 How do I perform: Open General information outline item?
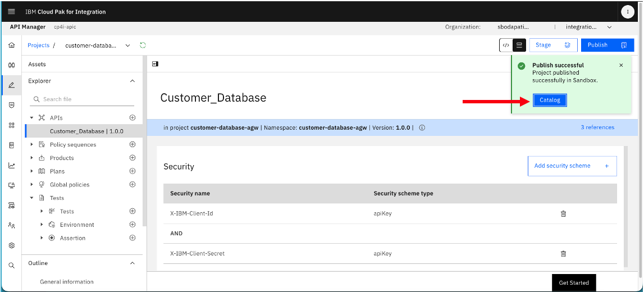(67, 282)
